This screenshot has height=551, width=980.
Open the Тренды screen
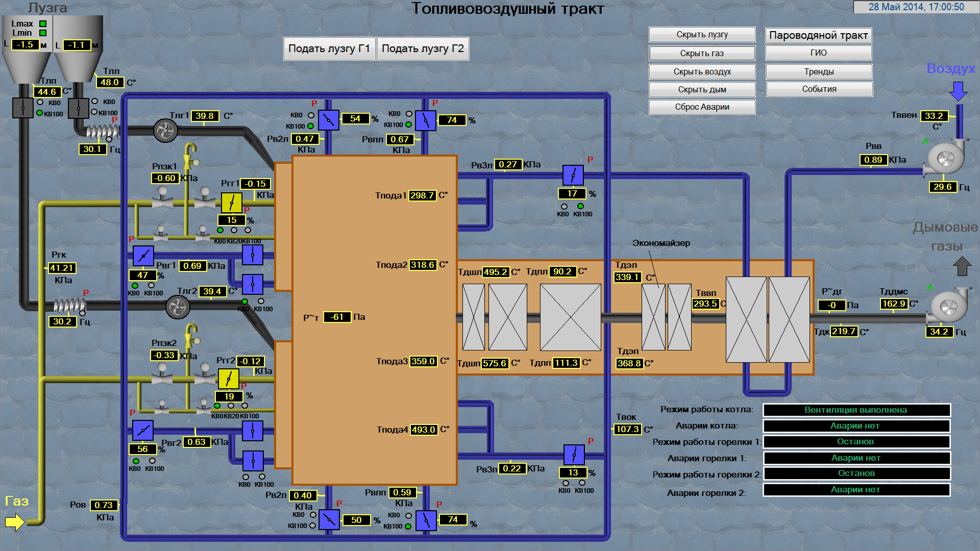pyautogui.click(x=819, y=71)
